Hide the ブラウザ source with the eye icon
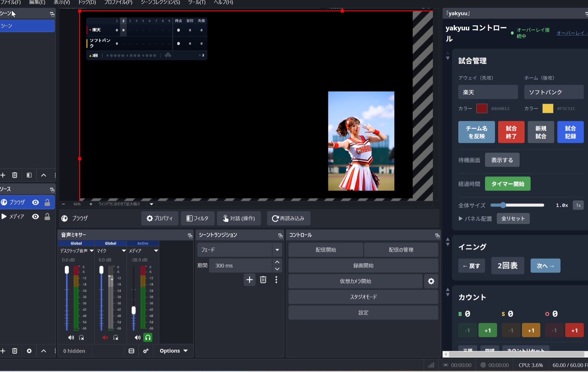Image resolution: width=588 pixels, height=372 pixels. coord(35,202)
